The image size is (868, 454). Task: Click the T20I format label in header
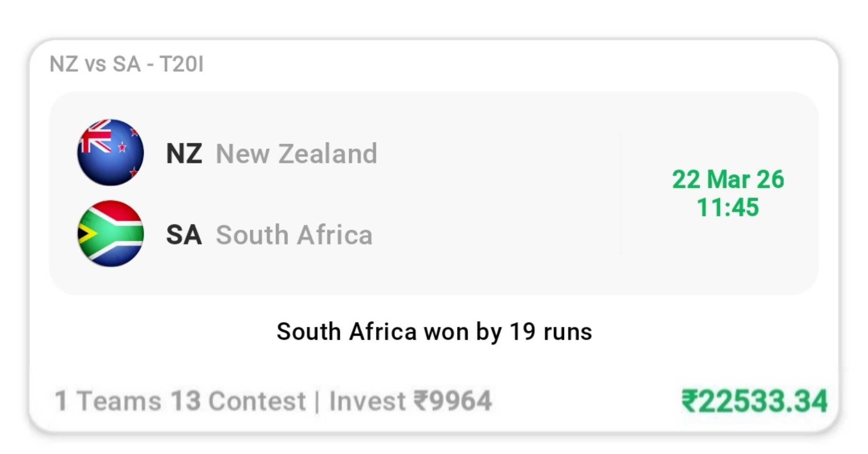pyautogui.click(x=182, y=64)
